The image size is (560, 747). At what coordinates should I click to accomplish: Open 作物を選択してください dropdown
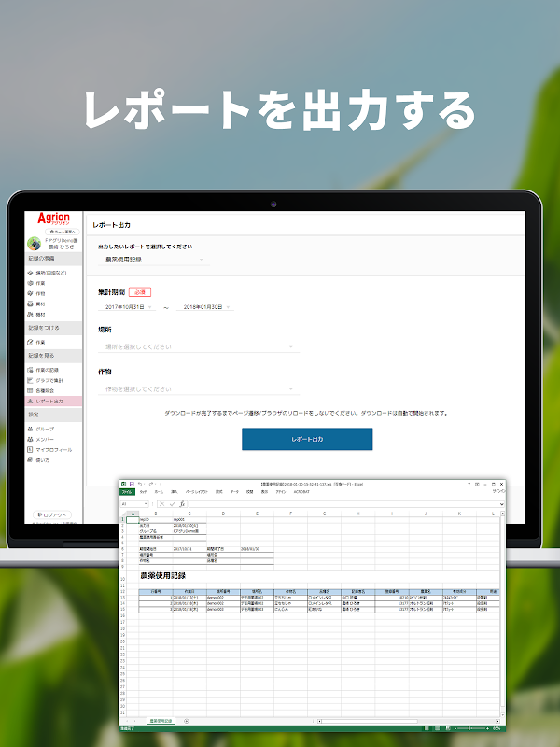point(199,389)
